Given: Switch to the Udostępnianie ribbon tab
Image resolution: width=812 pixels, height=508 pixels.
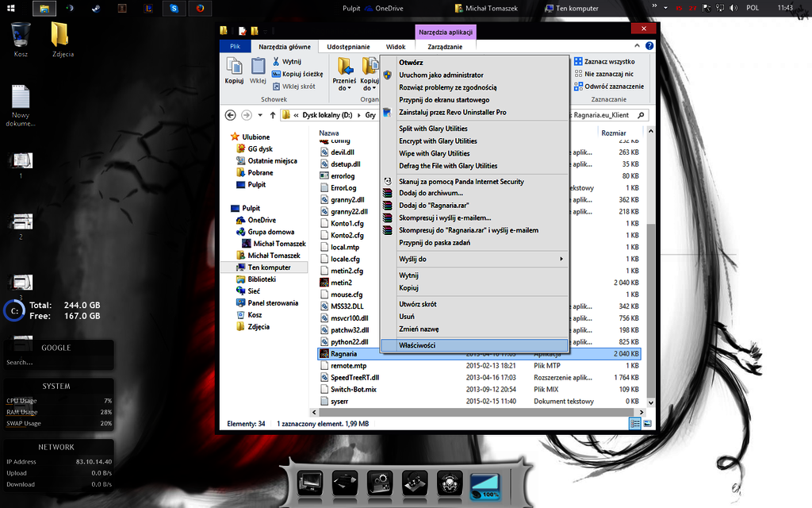Looking at the screenshot, I should click(x=349, y=46).
